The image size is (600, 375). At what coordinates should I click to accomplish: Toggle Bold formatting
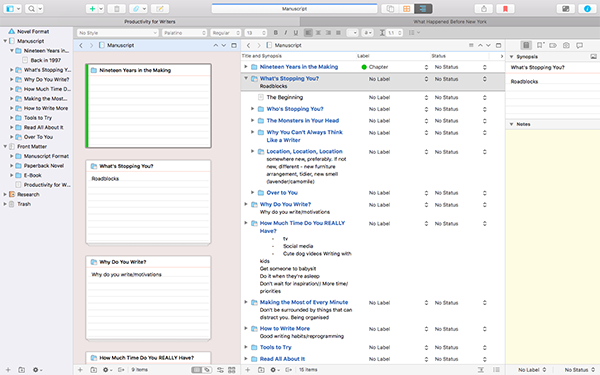(x=276, y=33)
